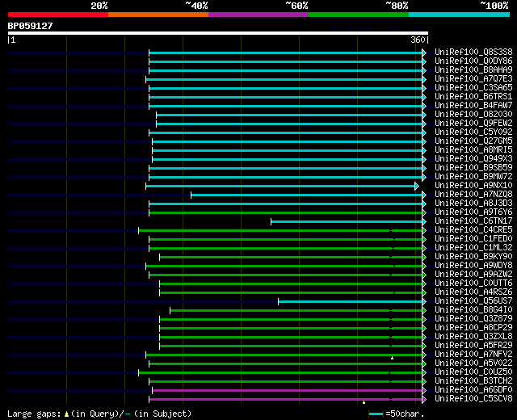517x420 pixels.
Task: Open hit UniRef100_B6TRS1
Action: [x=473, y=96]
